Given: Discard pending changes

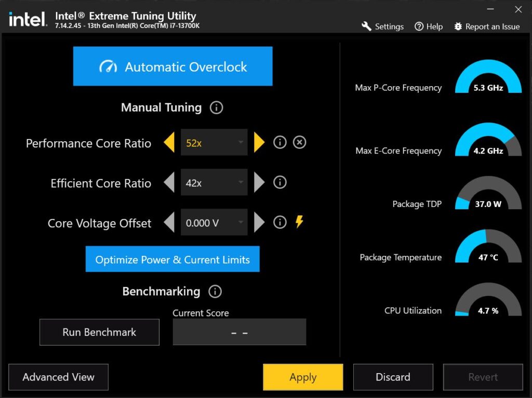Looking at the screenshot, I should (393, 377).
